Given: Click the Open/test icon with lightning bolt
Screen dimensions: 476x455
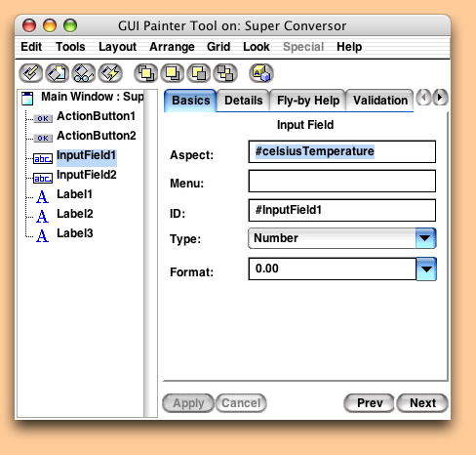Looking at the screenshot, I should tap(110, 73).
